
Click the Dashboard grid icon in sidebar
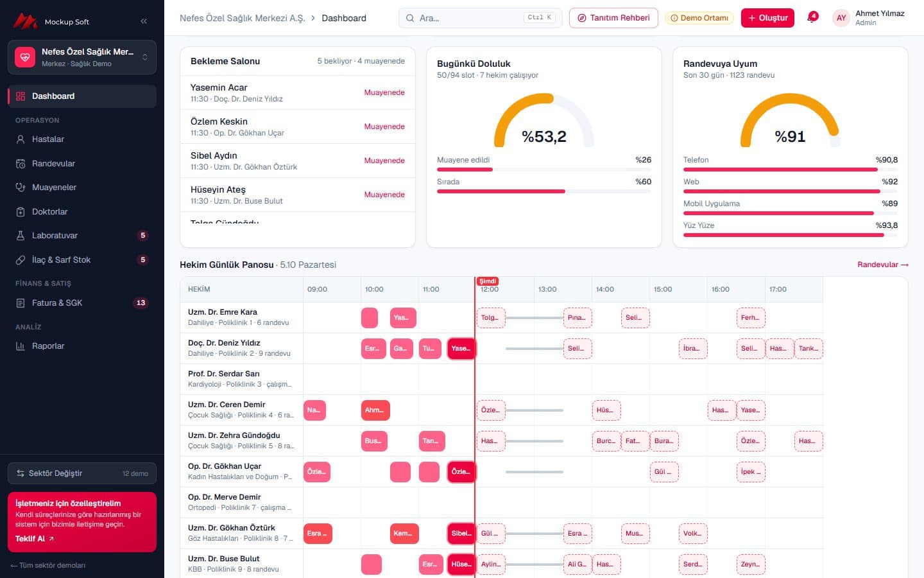click(x=21, y=96)
